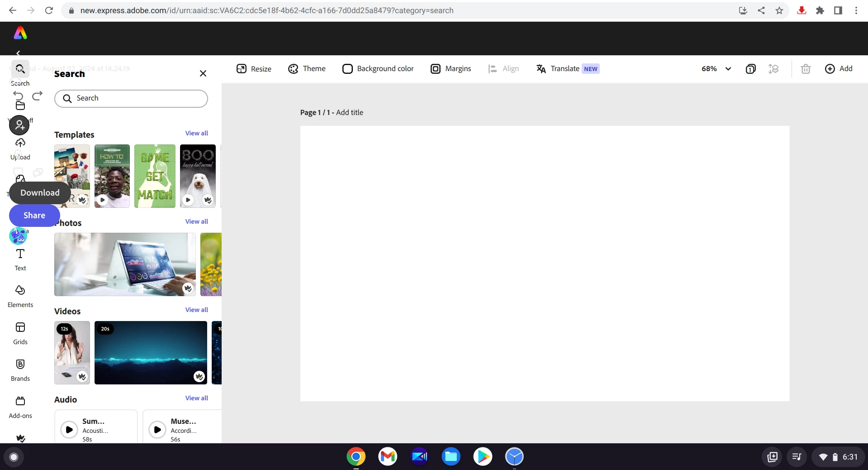Open the Add-ons panel
This screenshot has width=868, height=470.
(20, 407)
